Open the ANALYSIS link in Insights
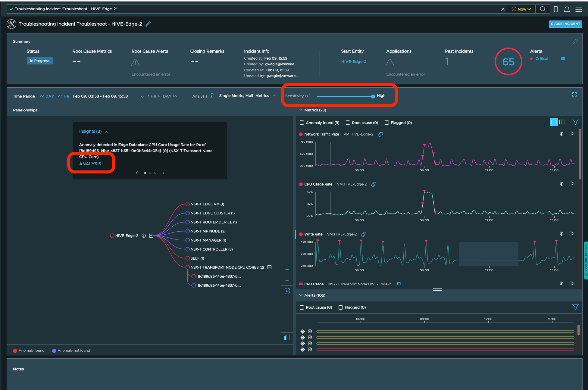The image size is (588, 390). 90,164
